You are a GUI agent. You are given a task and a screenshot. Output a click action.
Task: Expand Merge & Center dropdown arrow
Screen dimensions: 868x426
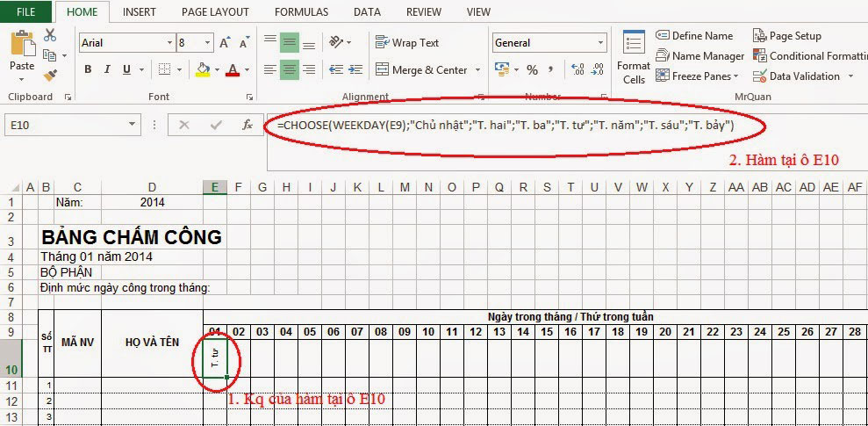pos(477,69)
